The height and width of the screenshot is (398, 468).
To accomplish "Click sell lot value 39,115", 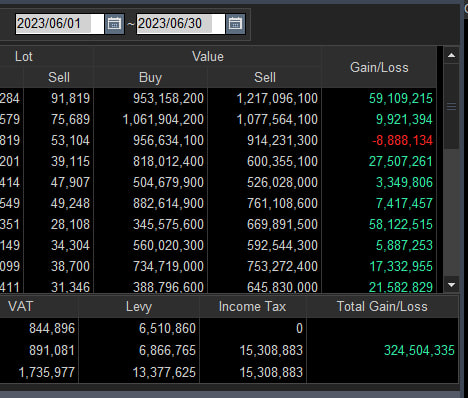I will (70, 161).
